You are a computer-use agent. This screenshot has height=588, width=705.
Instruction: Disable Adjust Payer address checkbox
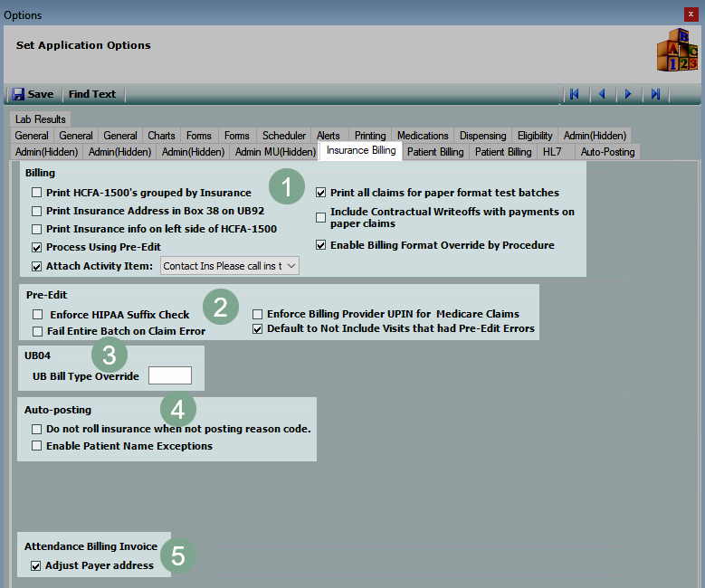point(36,565)
